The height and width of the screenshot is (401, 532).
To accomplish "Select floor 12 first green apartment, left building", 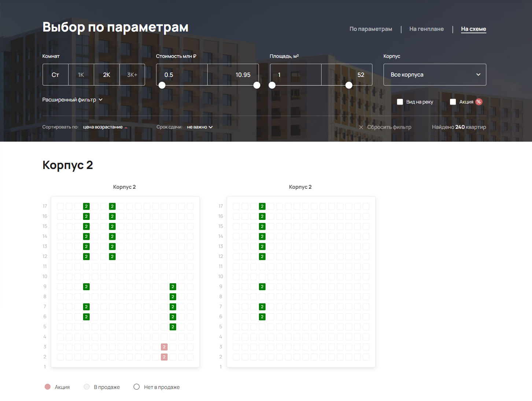I will [x=86, y=257].
